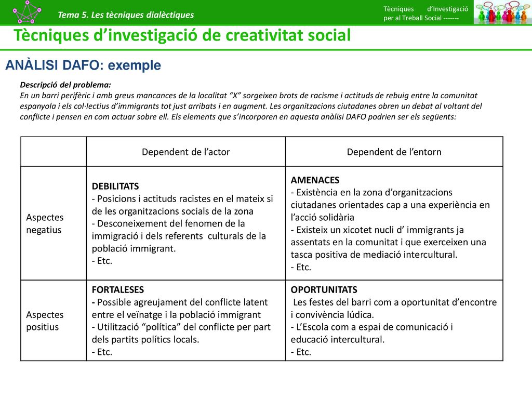This screenshot has height=399, width=532.
Task: Click column header 'Dependent de l'entorn'
Action: tap(394, 152)
